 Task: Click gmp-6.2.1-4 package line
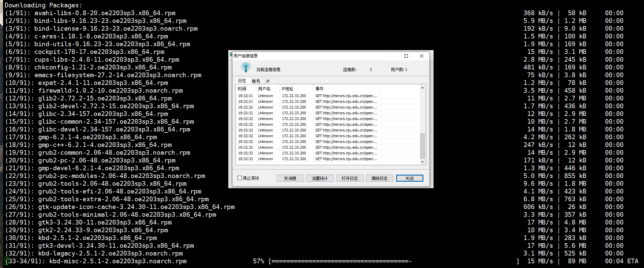point(81,137)
